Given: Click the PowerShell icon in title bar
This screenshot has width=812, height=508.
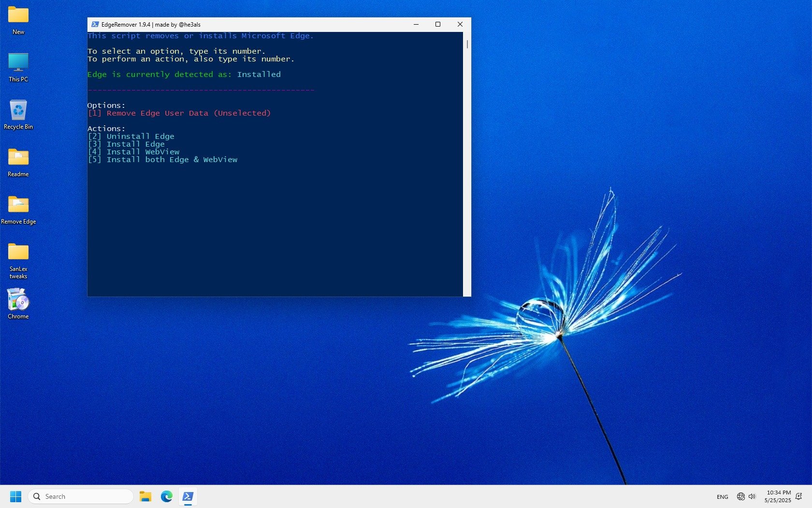Looking at the screenshot, I should pos(95,25).
